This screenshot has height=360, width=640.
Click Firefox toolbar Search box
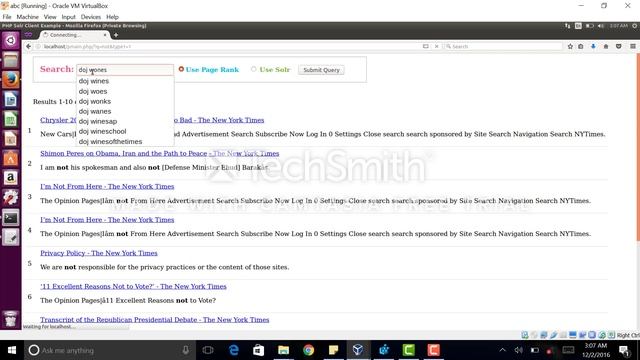point(503,47)
